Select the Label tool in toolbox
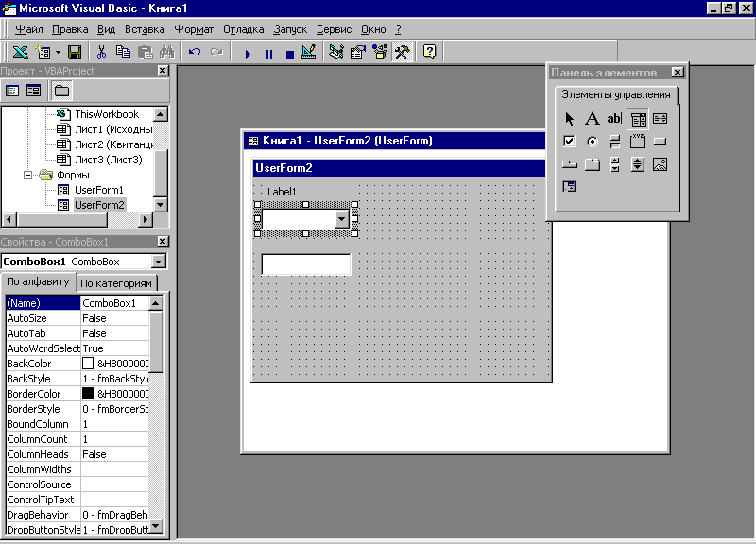756x544 pixels. (x=593, y=119)
